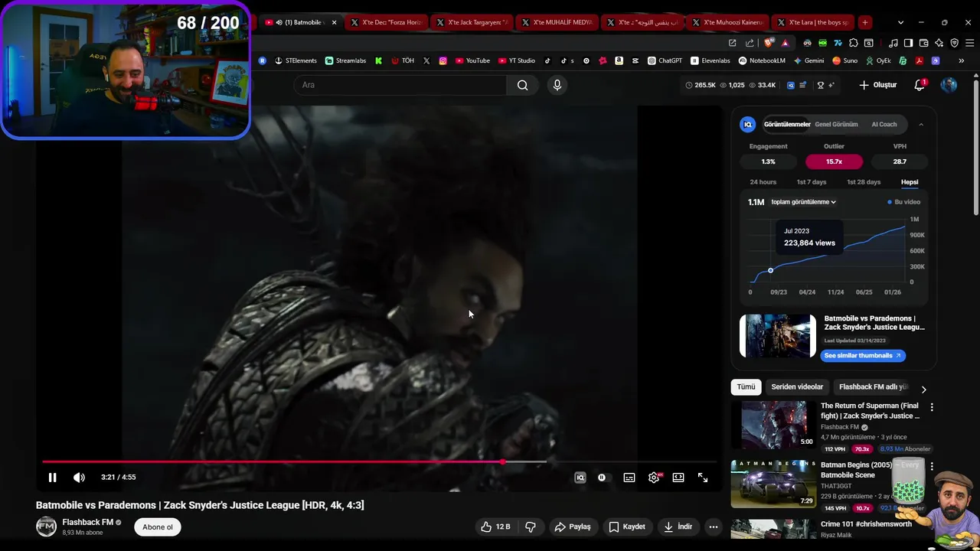Collapse the vidIQ panel chevron
980x551 pixels.
pyautogui.click(x=921, y=124)
